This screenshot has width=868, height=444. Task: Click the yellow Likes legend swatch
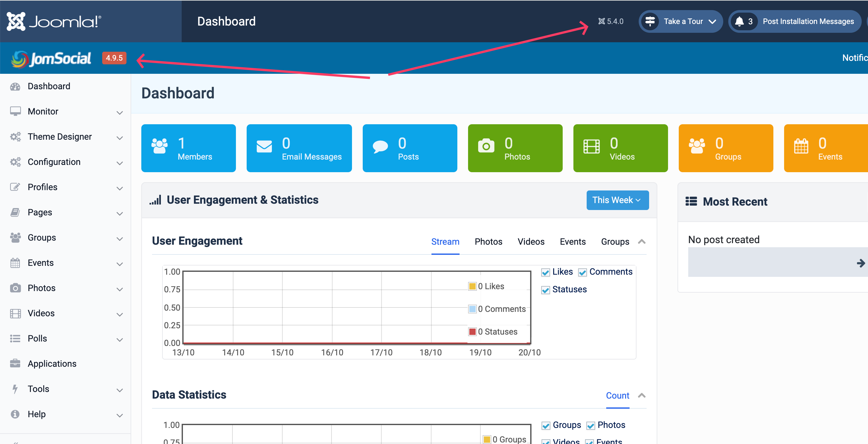472,286
